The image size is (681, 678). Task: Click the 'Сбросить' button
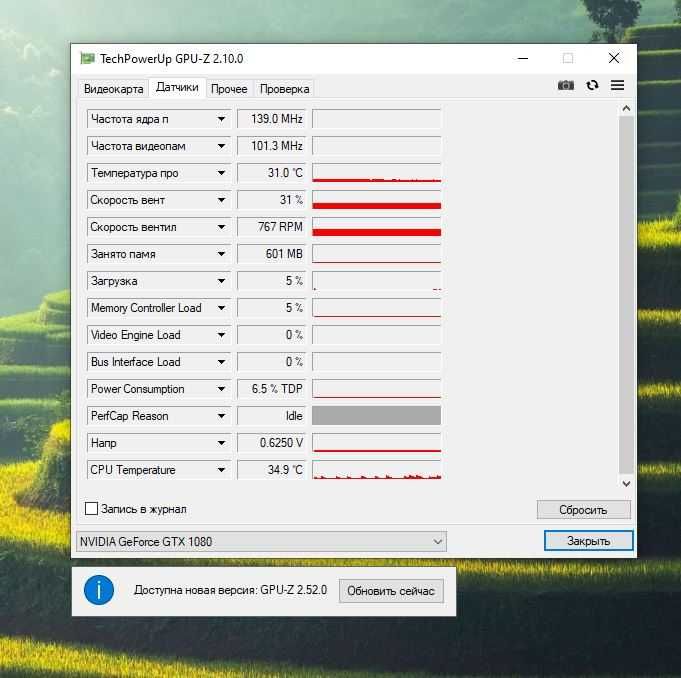pos(583,510)
